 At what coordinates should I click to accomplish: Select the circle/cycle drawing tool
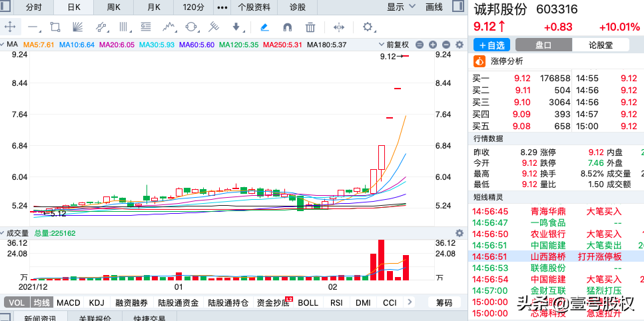point(191,27)
